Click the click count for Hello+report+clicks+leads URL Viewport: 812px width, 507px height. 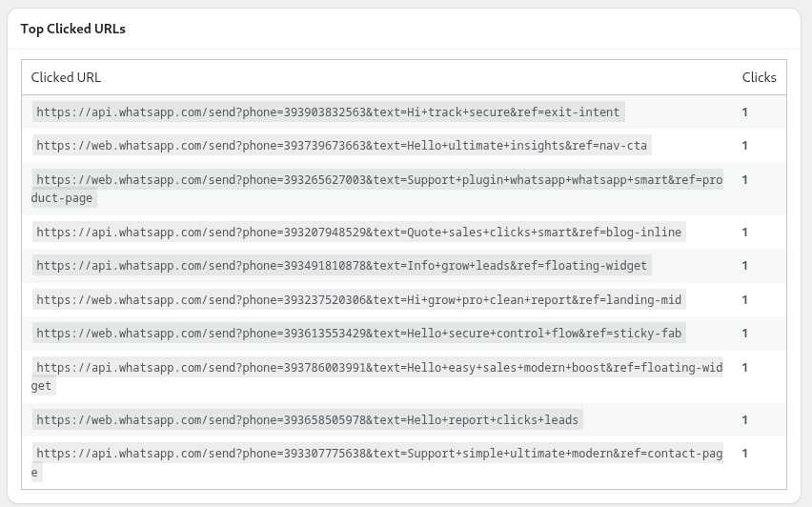[745, 420]
